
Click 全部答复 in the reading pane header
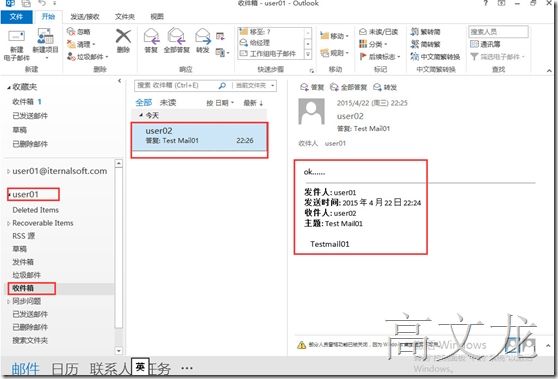[x=348, y=88]
